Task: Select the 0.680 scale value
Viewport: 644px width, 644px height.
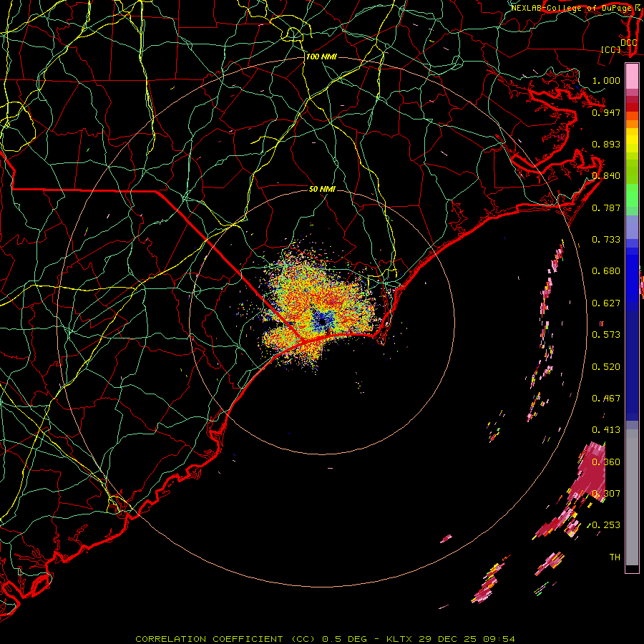Action: point(606,271)
